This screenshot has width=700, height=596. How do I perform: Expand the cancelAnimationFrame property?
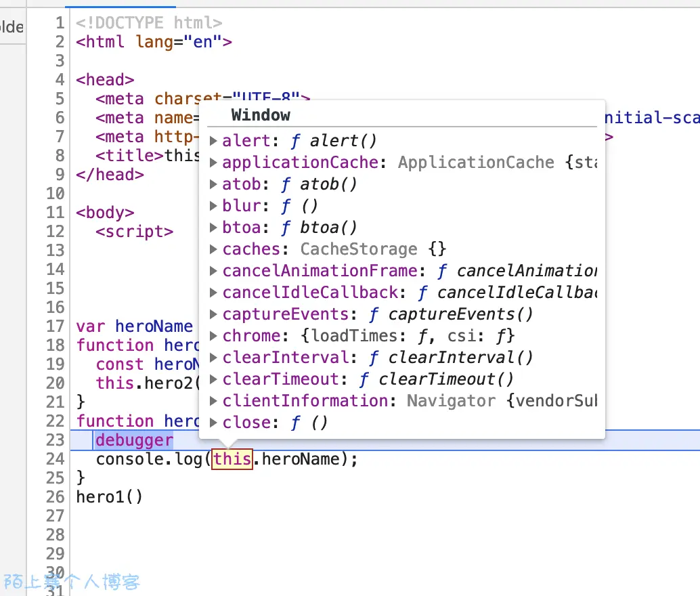[213, 271]
